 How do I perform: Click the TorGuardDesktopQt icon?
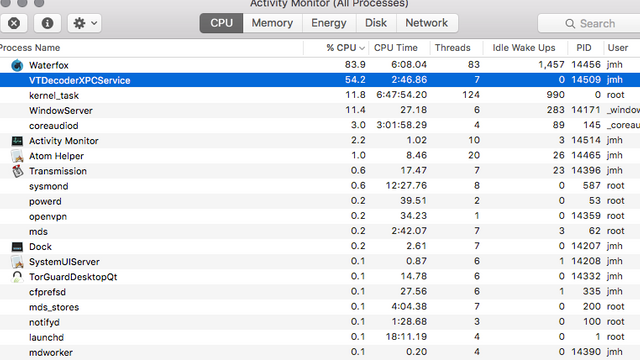pos(17,277)
